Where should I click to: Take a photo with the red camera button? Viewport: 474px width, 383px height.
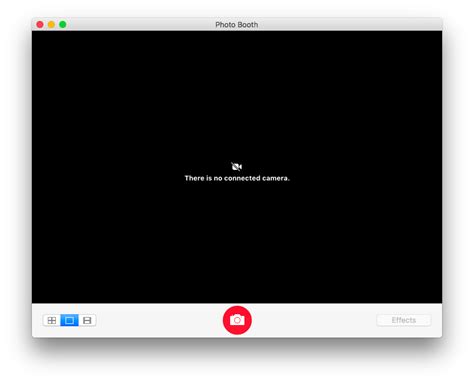coord(237,320)
